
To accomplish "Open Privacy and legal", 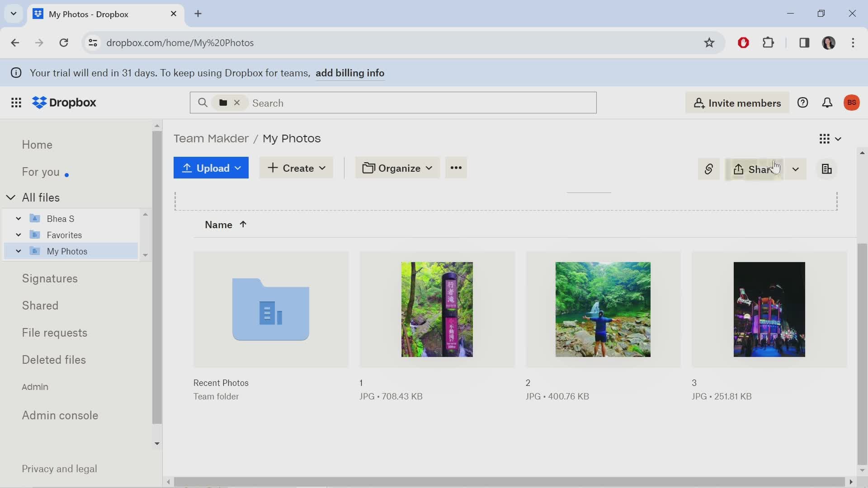I will point(59,469).
